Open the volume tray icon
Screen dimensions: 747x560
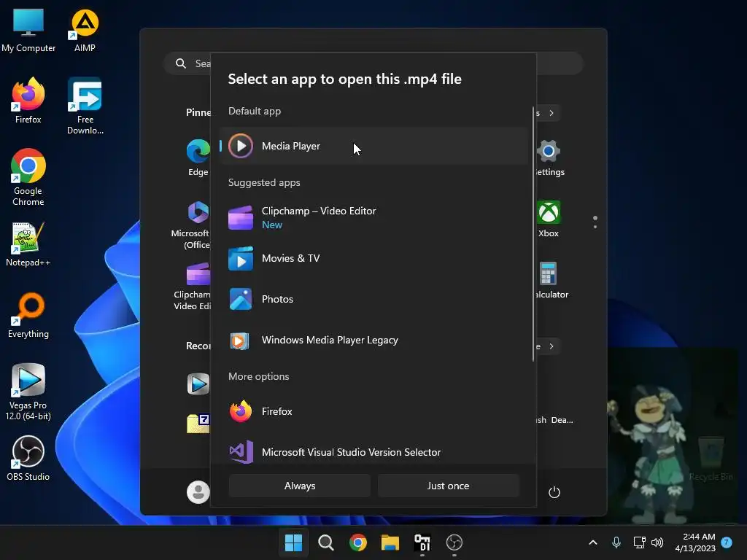click(x=657, y=542)
